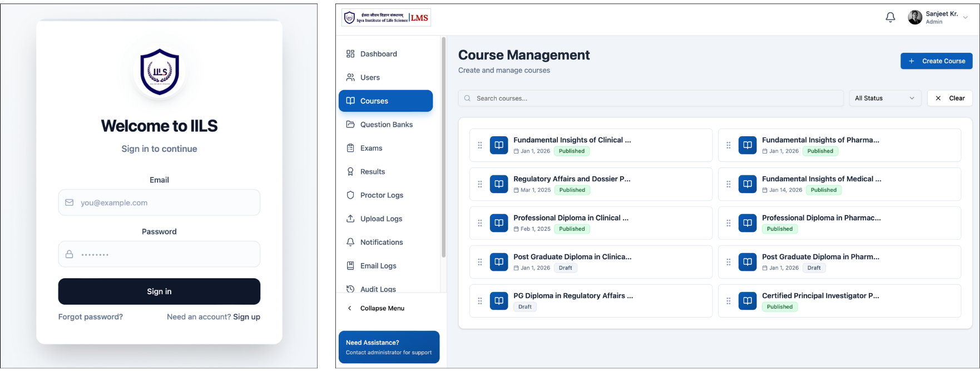980x371 pixels.
Task: Click the black Sign in button
Action: pyautogui.click(x=159, y=291)
